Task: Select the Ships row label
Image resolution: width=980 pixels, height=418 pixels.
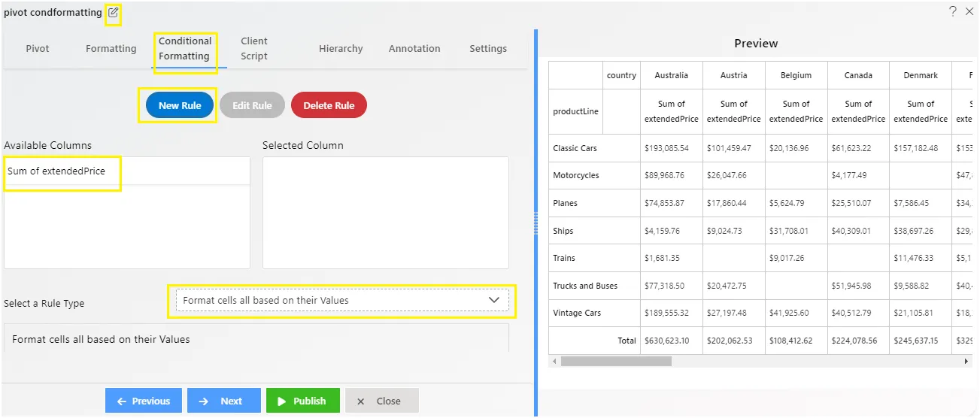Action: point(594,231)
